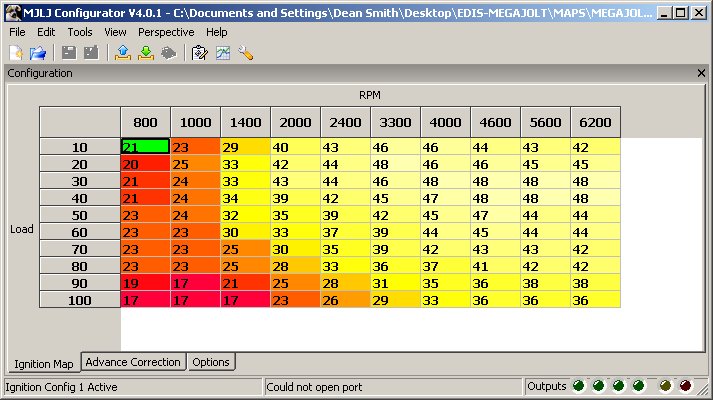Select cell 19 at load 90, 800 RPM
Image resolution: width=713 pixels, height=400 pixels.
point(146,283)
